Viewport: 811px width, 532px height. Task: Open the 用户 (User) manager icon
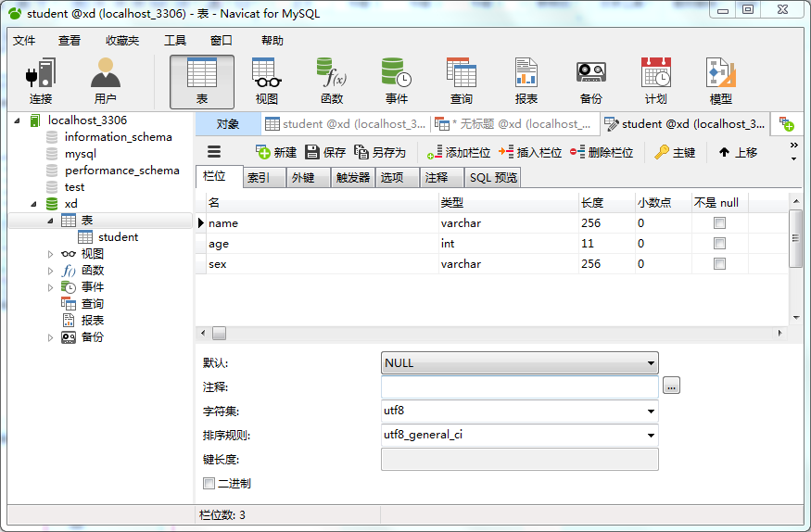(x=105, y=81)
